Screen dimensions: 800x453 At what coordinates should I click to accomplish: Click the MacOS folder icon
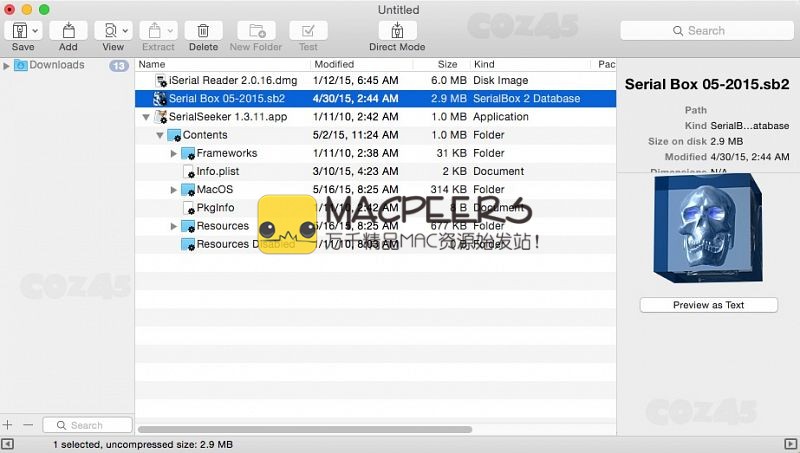click(x=188, y=190)
